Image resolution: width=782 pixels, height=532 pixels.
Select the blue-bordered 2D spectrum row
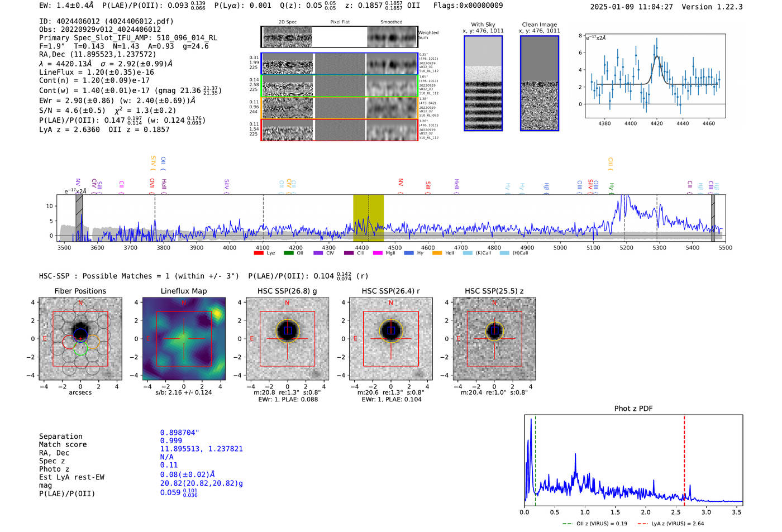(x=340, y=64)
